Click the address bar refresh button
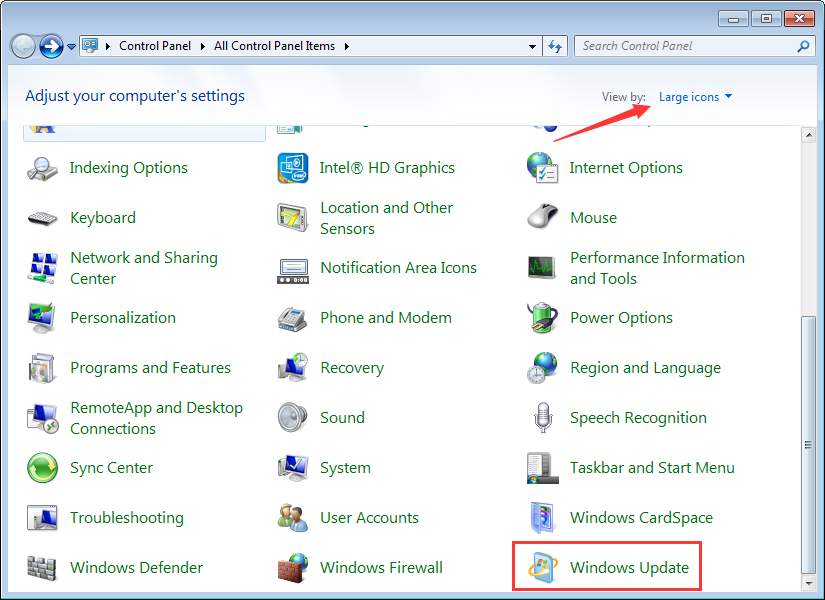Screen dimensions: 825x600 tap(555, 46)
